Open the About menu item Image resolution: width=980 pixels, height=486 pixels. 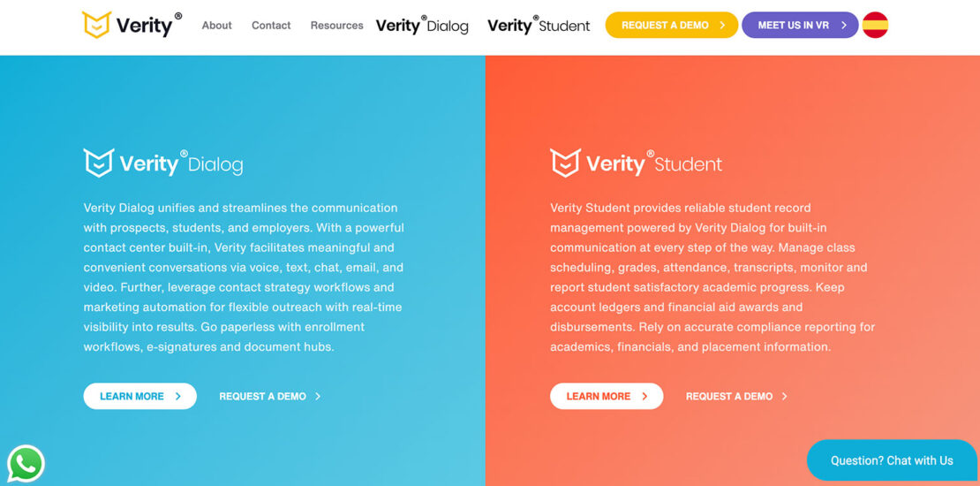click(x=217, y=25)
